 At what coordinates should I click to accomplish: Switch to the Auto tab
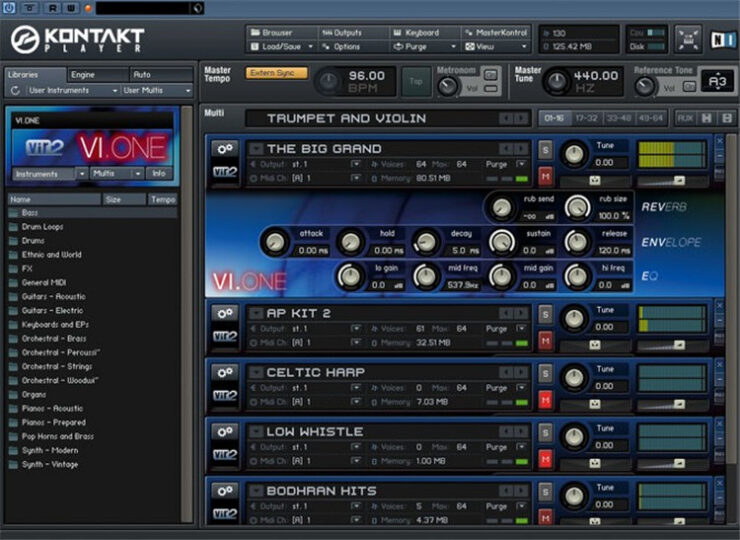(158, 75)
